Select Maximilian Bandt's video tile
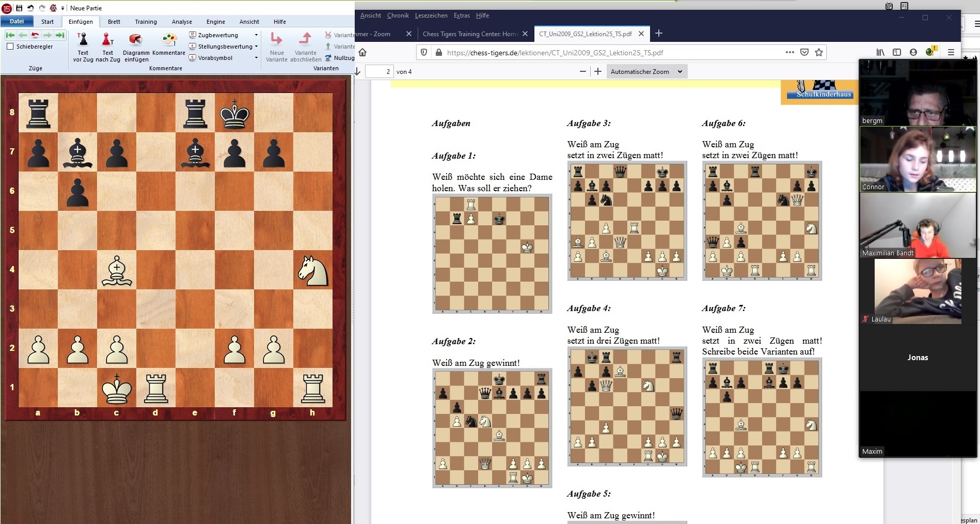980x524 pixels. (918, 225)
